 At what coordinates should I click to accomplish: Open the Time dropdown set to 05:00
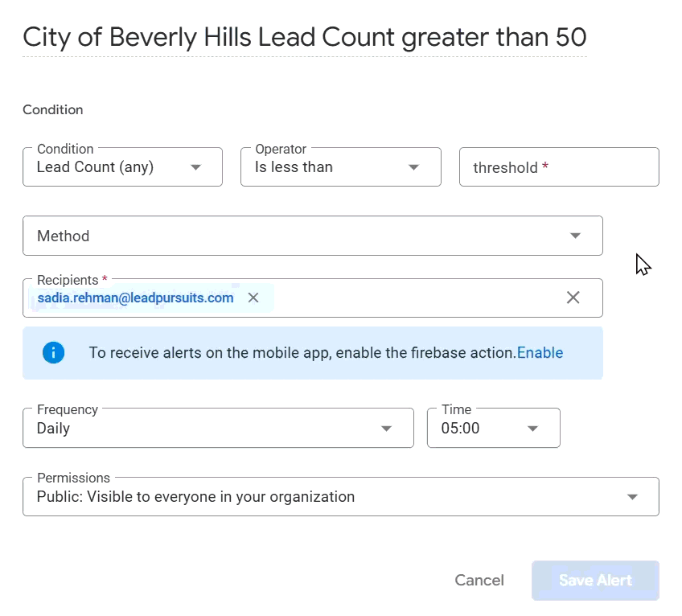pos(494,428)
